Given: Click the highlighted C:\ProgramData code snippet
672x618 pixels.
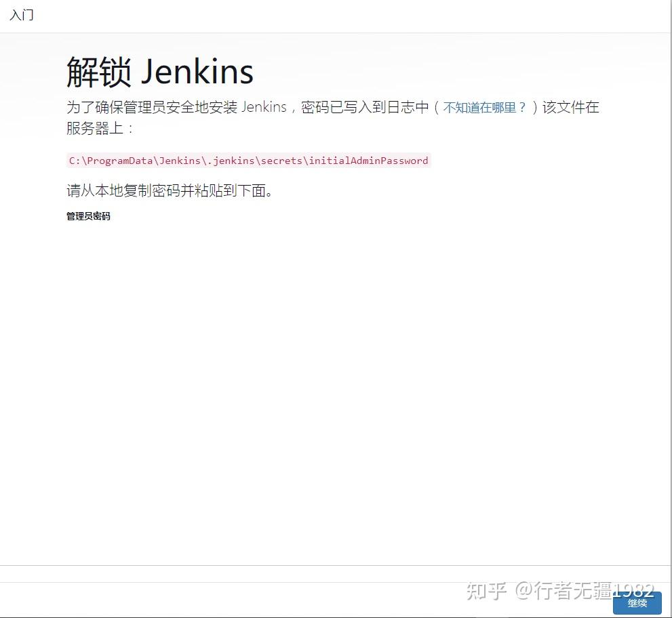Looking at the screenshot, I should (x=248, y=161).
